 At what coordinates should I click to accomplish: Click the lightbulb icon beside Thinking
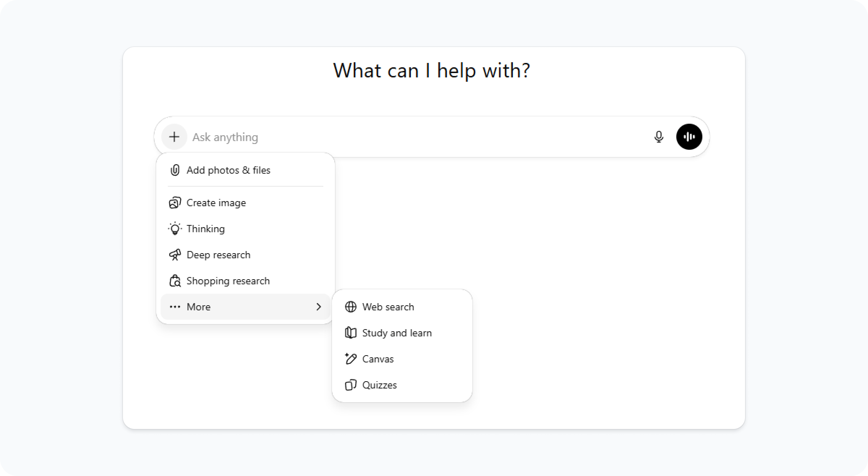(x=175, y=229)
